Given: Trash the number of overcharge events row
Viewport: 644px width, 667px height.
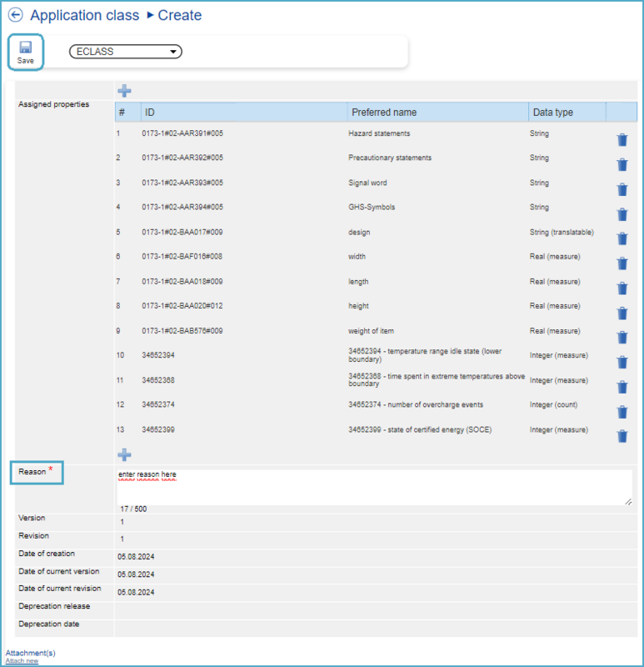Looking at the screenshot, I should [622, 411].
